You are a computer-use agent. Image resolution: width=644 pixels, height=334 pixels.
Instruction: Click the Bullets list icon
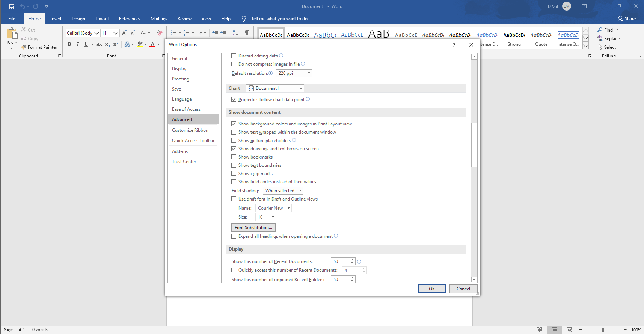(x=173, y=33)
